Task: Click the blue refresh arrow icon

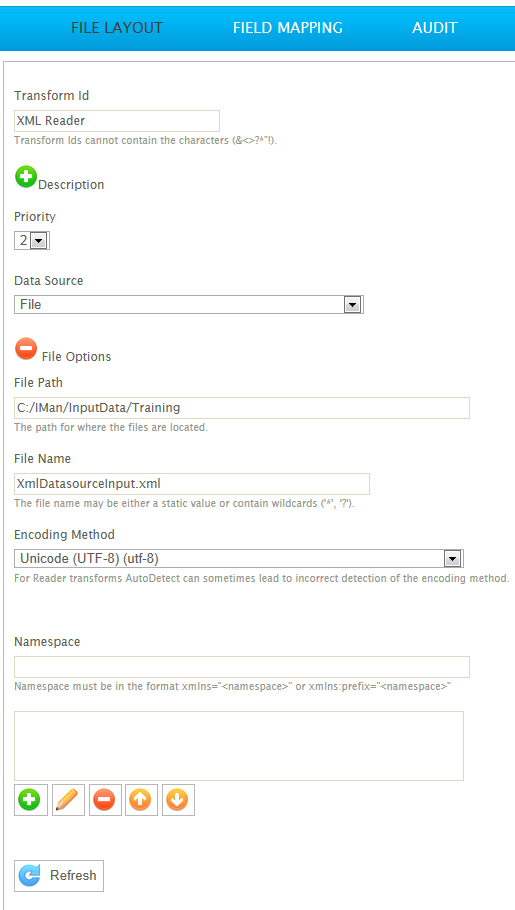Action: pos(30,875)
